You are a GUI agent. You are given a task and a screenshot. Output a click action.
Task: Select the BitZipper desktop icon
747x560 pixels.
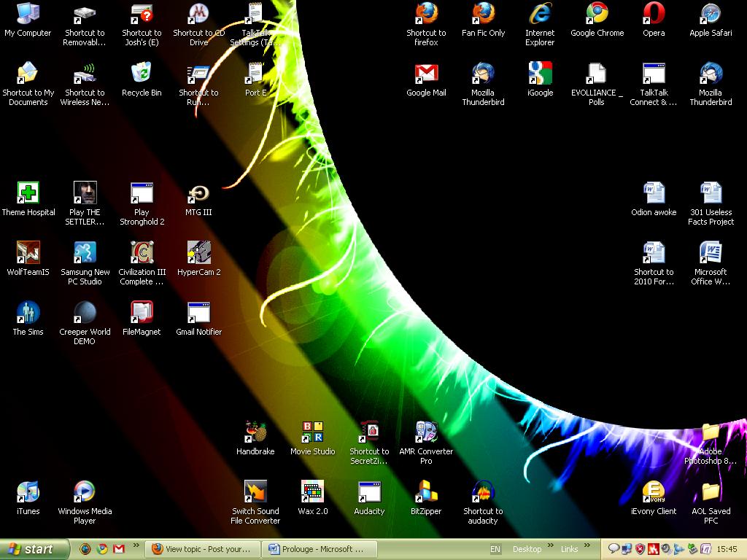(426, 492)
